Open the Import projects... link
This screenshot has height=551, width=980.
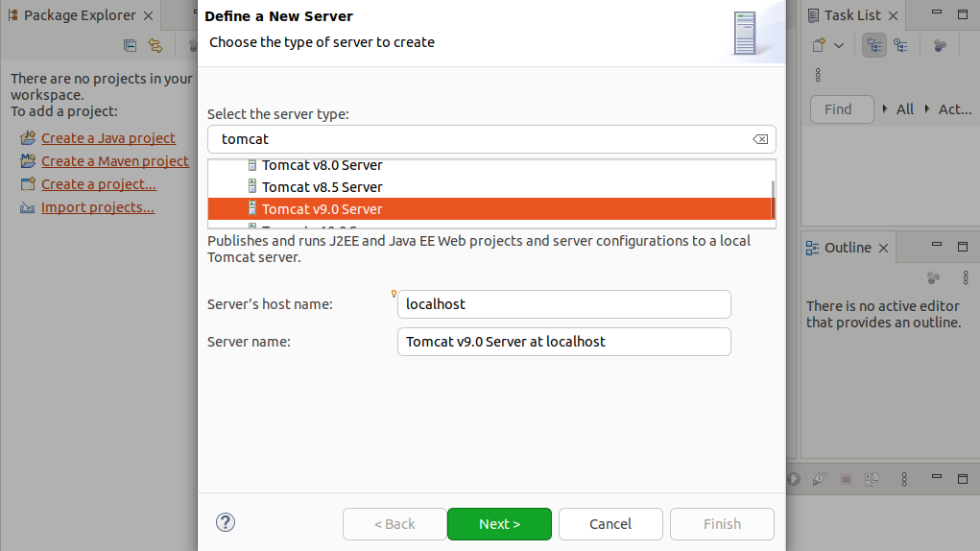click(98, 206)
